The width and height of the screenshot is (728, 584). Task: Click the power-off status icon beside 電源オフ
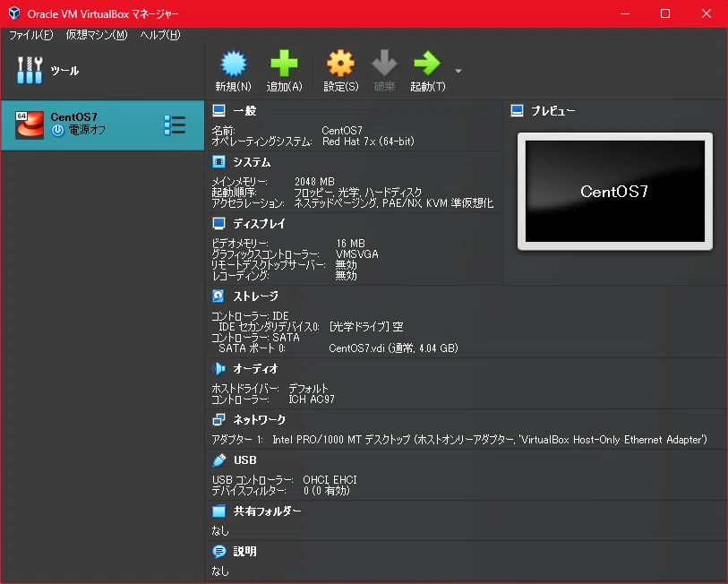[x=57, y=130]
